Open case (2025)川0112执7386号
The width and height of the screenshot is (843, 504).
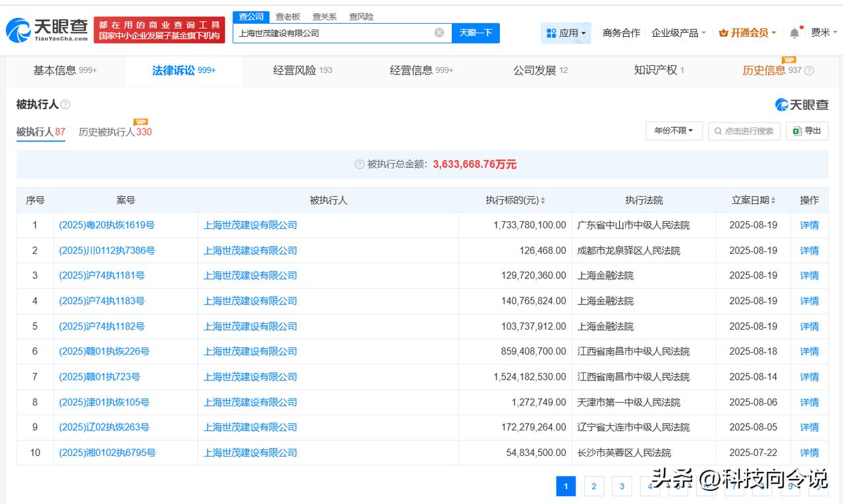tap(107, 251)
